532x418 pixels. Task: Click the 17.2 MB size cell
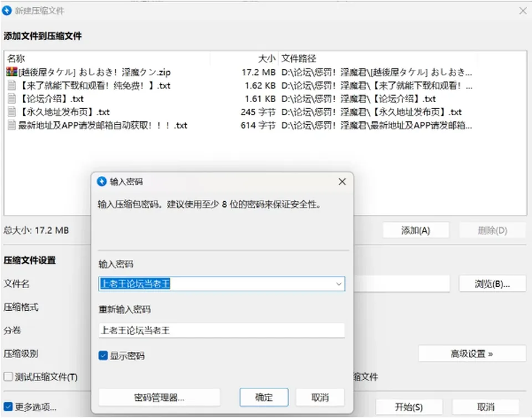(x=259, y=72)
